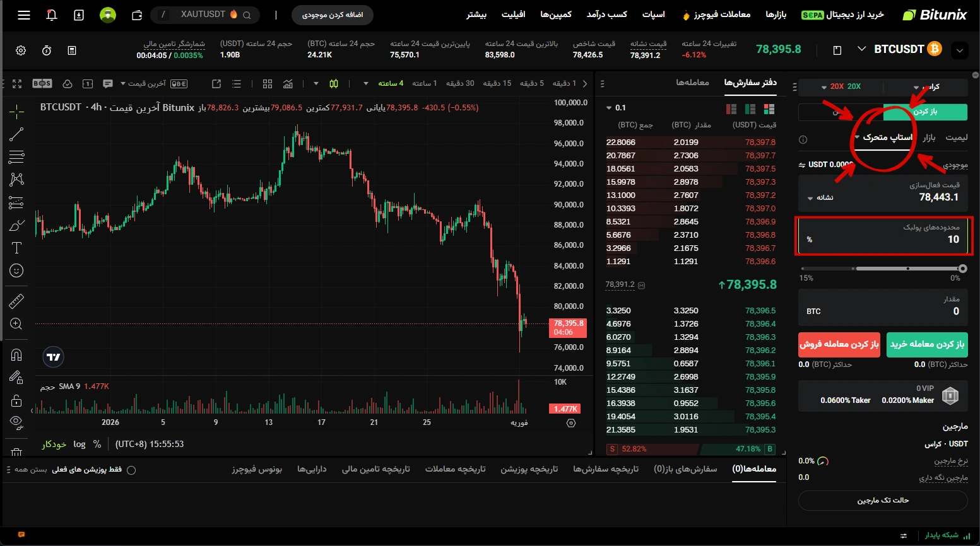Pick the text annotation tool
This screenshot has height=546, width=980.
coord(16,248)
